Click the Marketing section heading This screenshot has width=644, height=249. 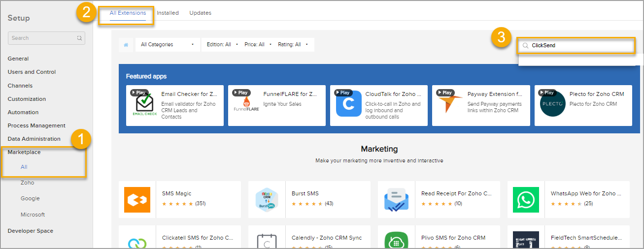click(x=379, y=149)
